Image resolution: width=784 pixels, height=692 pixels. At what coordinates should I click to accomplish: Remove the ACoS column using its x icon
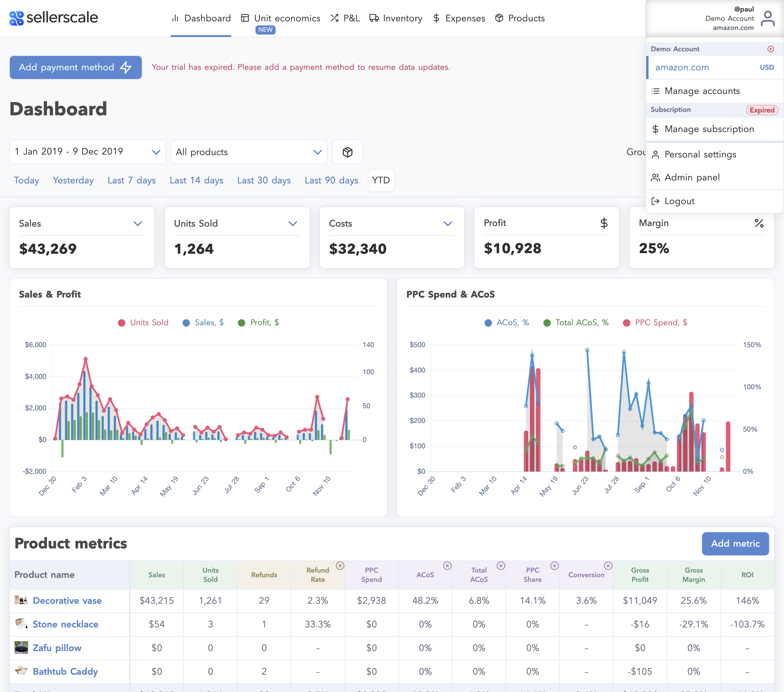447,565
